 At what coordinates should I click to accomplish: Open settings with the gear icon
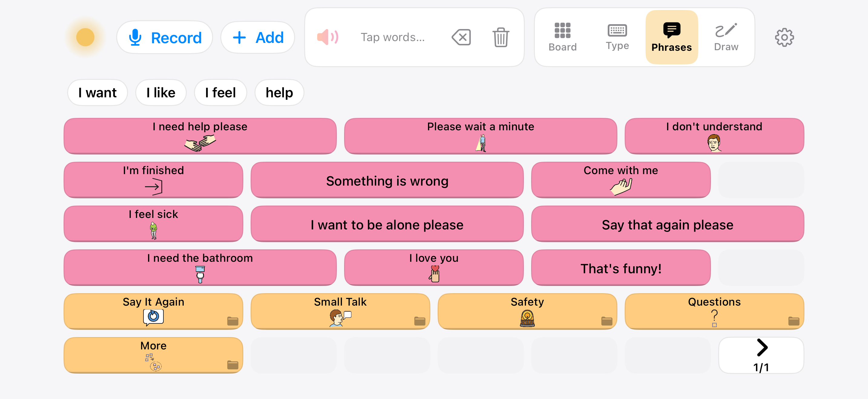(x=784, y=37)
